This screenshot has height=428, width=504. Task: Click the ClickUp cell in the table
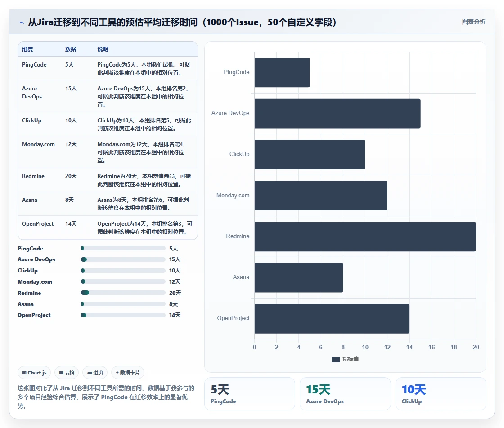pyautogui.click(x=31, y=120)
